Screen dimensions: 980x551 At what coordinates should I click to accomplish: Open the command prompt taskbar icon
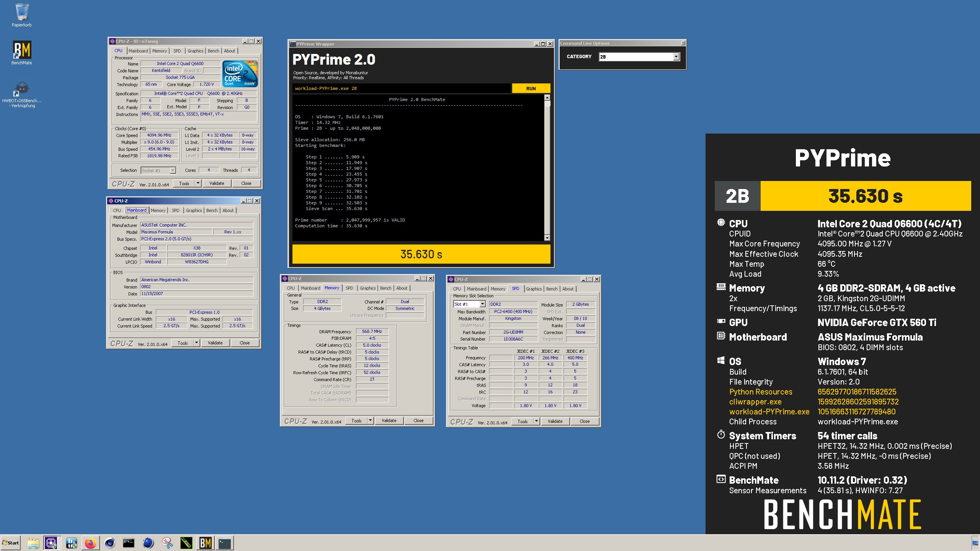(x=129, y=543)
